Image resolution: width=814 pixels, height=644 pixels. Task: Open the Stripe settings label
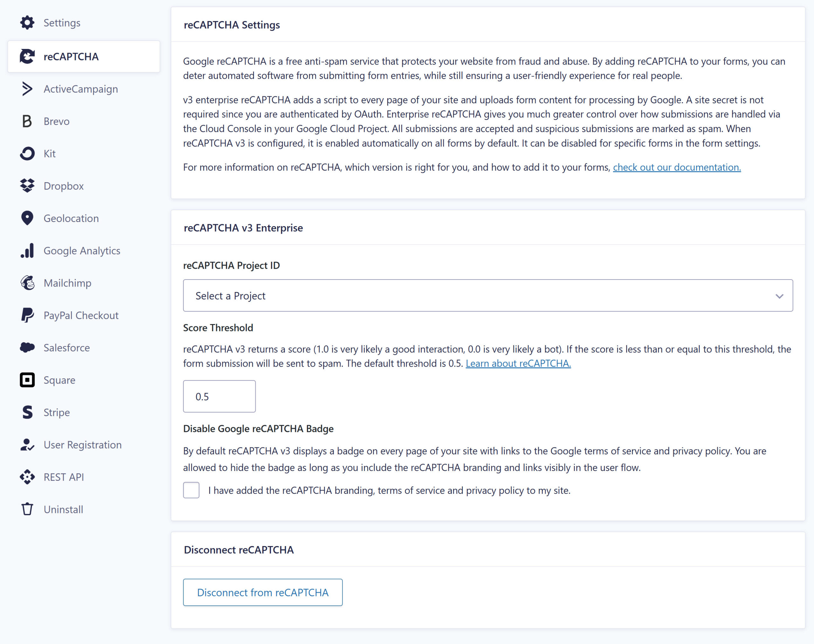click(57, 412)
